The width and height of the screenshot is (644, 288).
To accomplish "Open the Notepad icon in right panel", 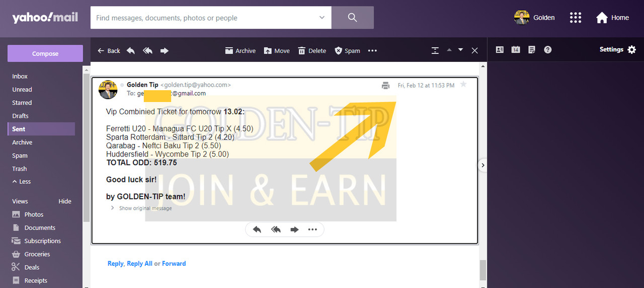I will click(532, 50).
